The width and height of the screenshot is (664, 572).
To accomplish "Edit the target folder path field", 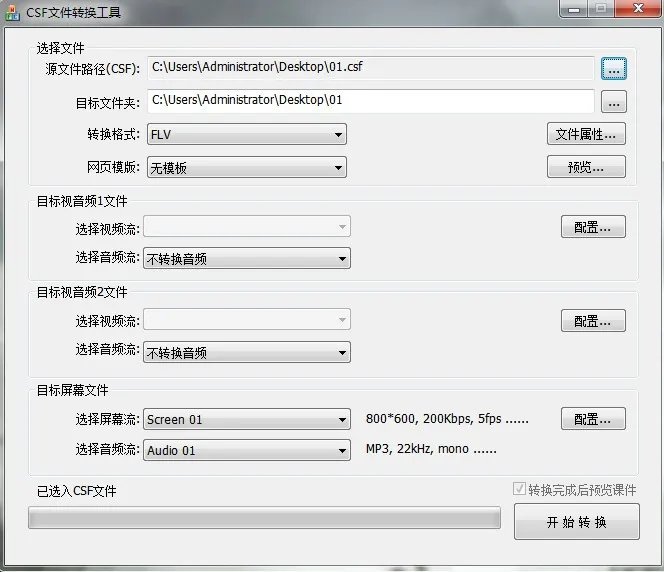I will (371, 101).
